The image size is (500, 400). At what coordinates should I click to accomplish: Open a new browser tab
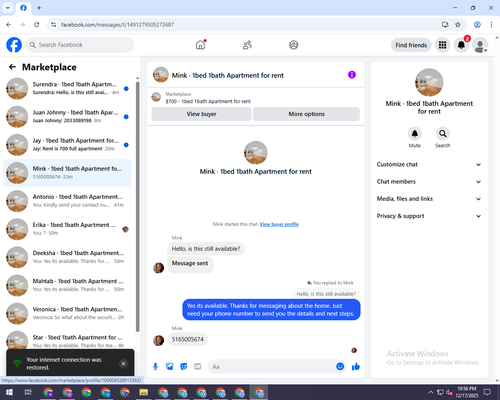pos(39,8)
